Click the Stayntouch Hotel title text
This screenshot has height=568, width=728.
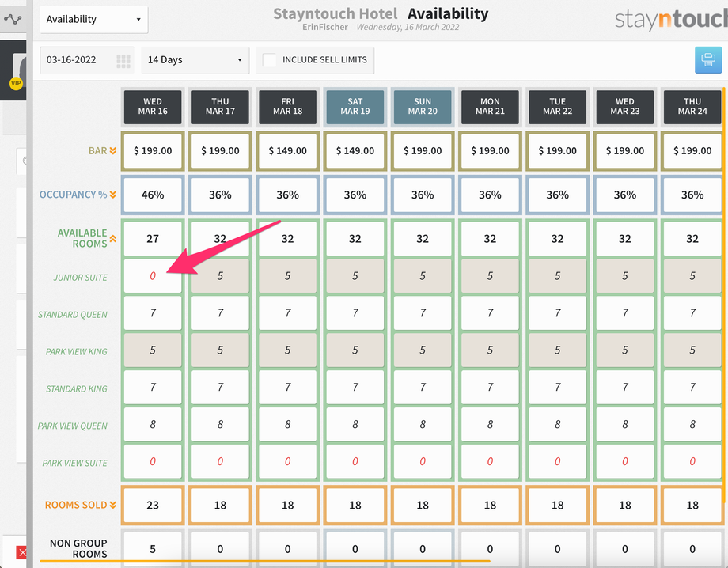[x=336, y=14]
